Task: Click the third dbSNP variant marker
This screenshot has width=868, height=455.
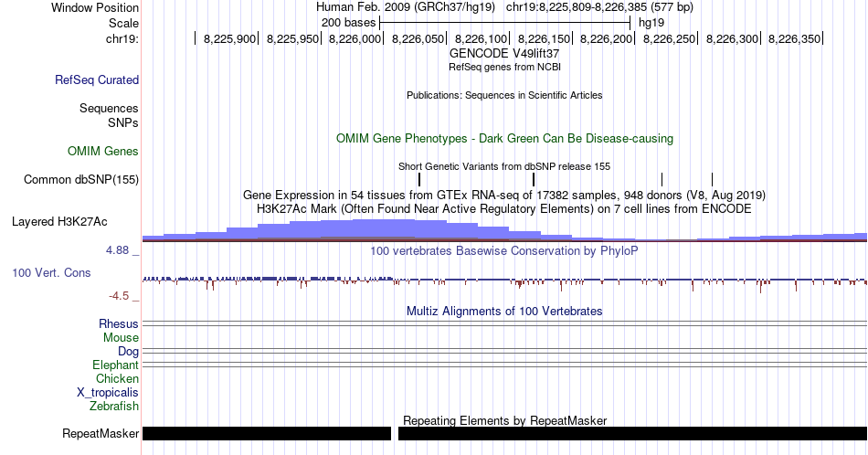Action: coord(662,179)
